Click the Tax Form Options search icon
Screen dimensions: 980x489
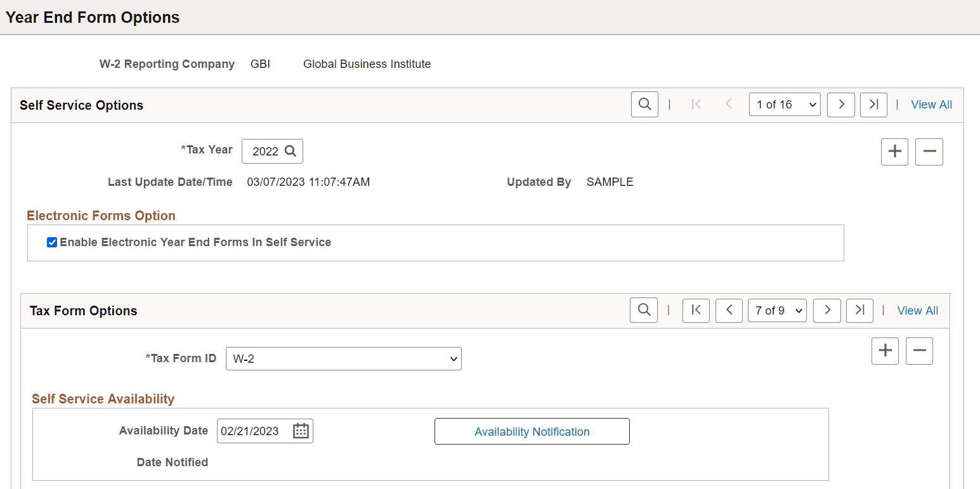pos(644,310)
